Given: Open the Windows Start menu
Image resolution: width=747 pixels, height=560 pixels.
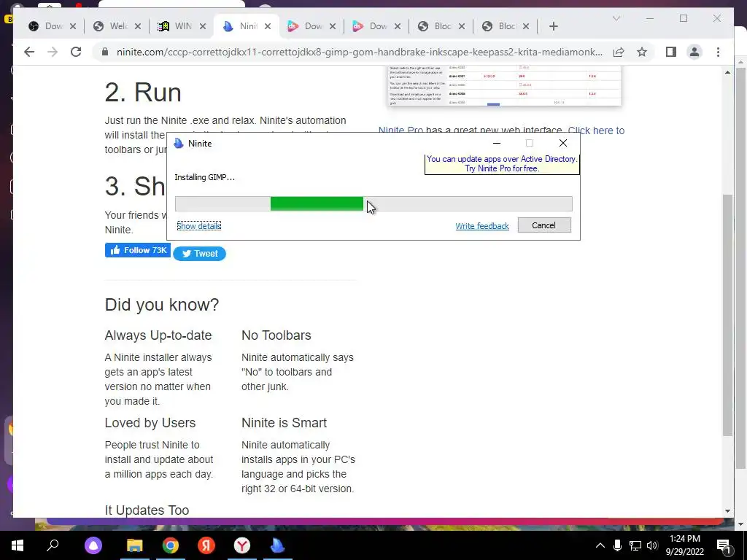Looking at the screenshot, I should coord(18,545).
